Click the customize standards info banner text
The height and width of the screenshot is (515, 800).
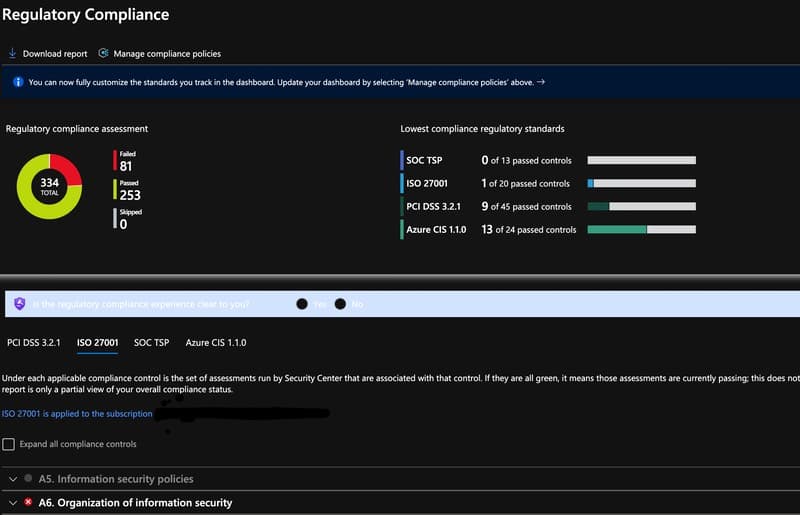pyautogui.click(x=281, y=82)
